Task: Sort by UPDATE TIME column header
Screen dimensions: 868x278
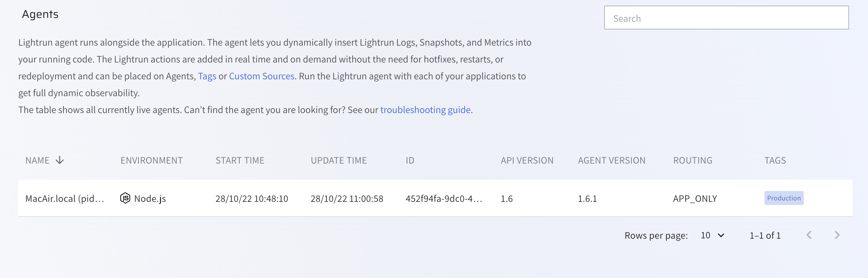Action: pos(339,160)
